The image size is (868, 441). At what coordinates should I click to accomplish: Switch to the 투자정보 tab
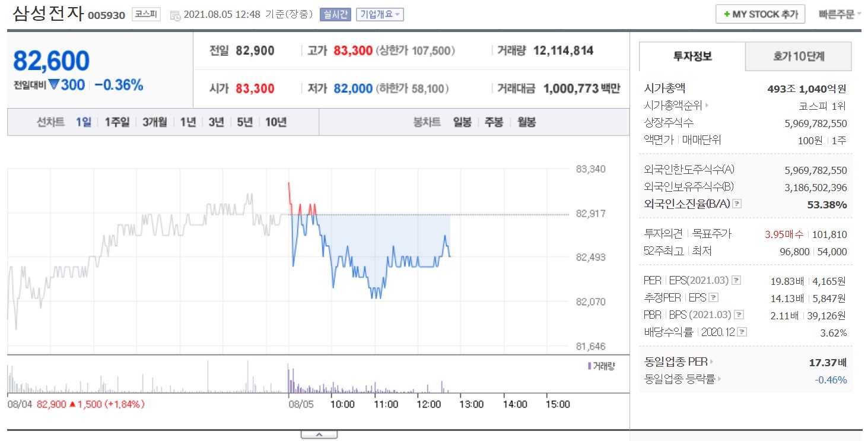(x=692, y=57)
